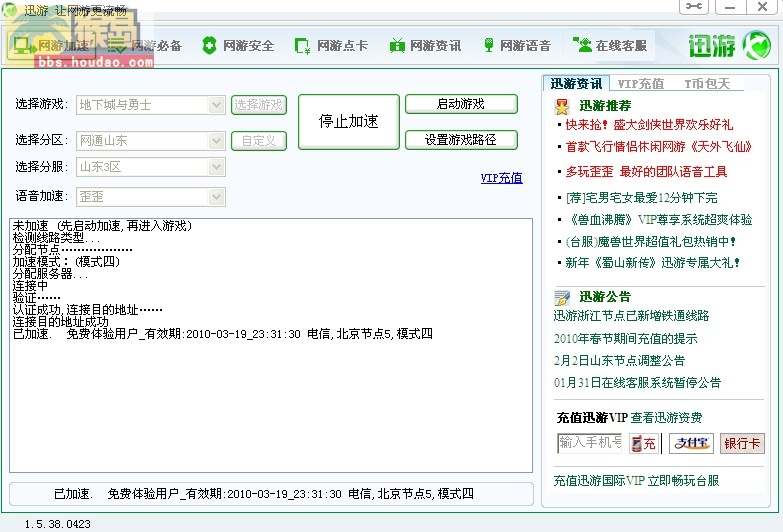Click the acceleration log text area
This screenshot has width=783, height=532.
point(271,345)
